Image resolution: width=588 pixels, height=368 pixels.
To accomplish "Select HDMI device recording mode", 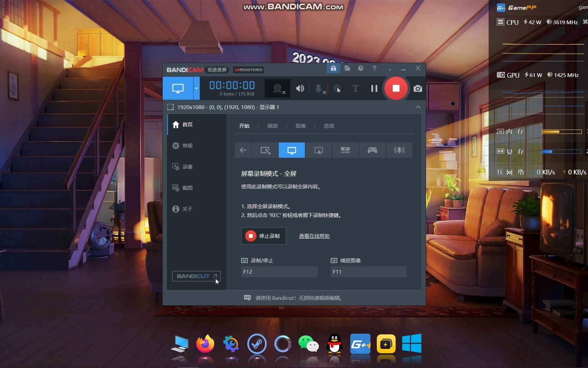I will (345, 150).
